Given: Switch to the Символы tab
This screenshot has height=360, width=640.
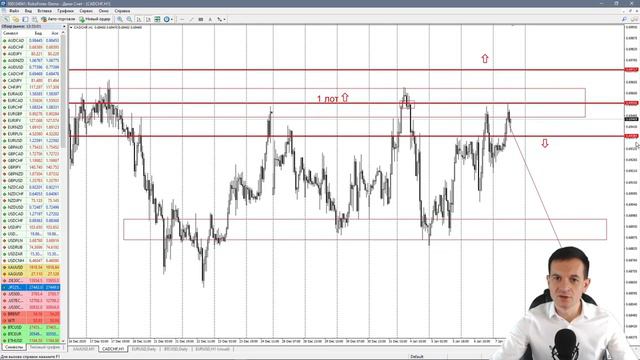Looking at the screenshot, I should point(14,347).
